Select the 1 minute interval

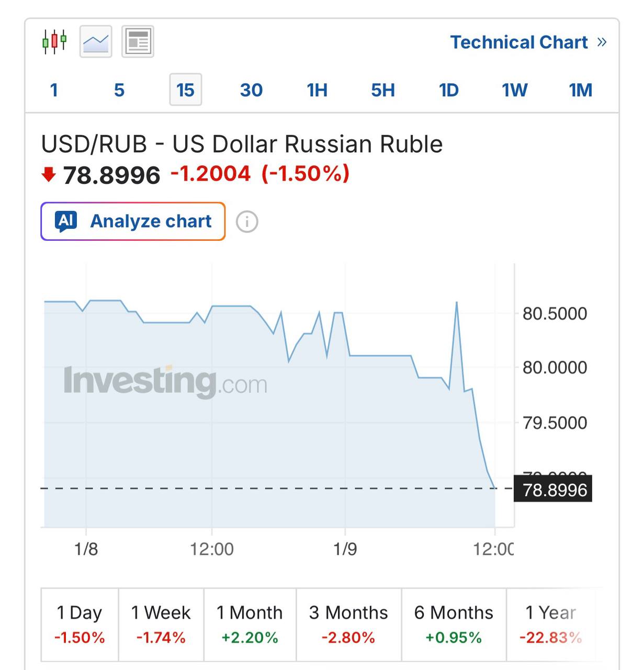(x=53, y=90)
